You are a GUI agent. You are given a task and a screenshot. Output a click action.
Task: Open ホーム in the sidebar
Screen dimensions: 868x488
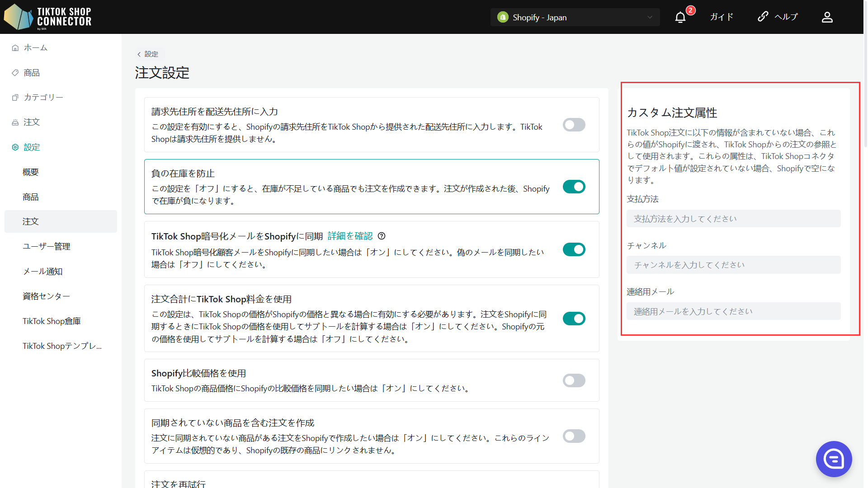[x=36, y=48]
